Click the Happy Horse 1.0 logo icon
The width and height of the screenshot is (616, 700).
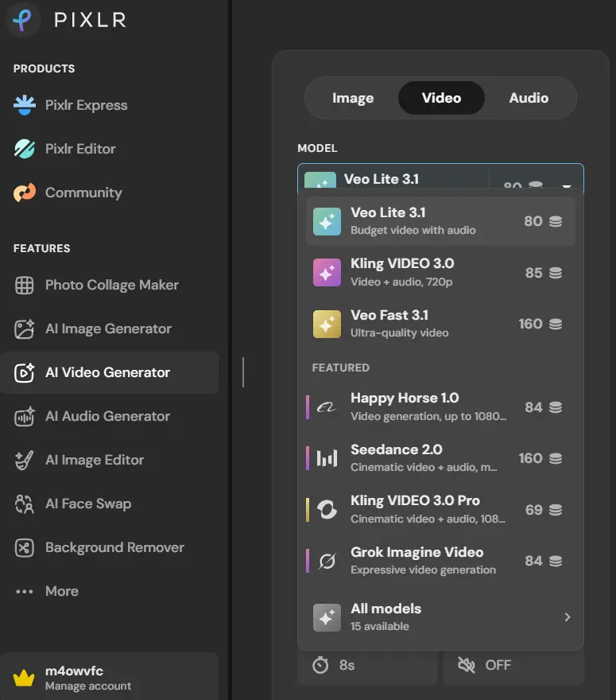pyautogui.click(x=326, y=407)
